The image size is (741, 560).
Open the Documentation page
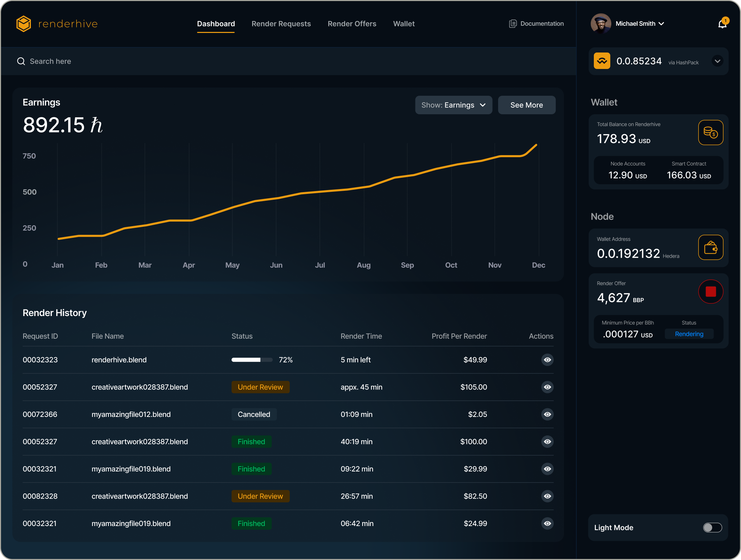[x=542, y=23]
